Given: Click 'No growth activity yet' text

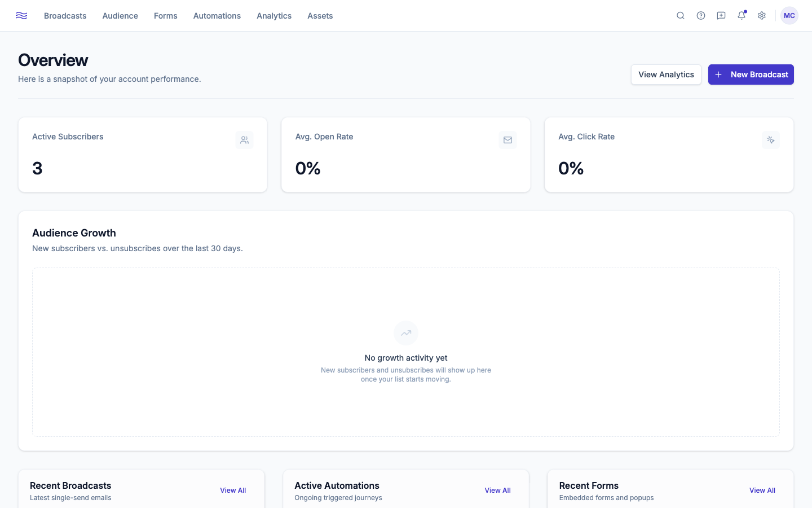Looking at the screenshot, I should [x=406, y=358].
